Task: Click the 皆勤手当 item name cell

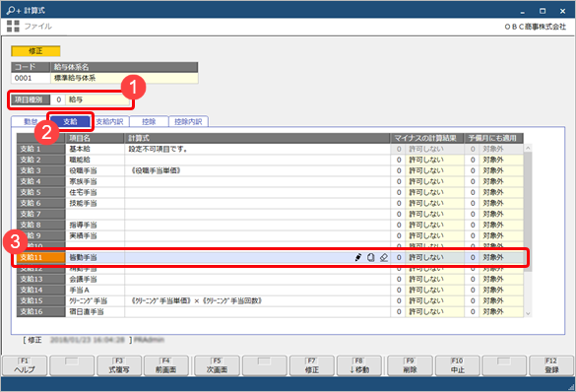Action: 95,257
